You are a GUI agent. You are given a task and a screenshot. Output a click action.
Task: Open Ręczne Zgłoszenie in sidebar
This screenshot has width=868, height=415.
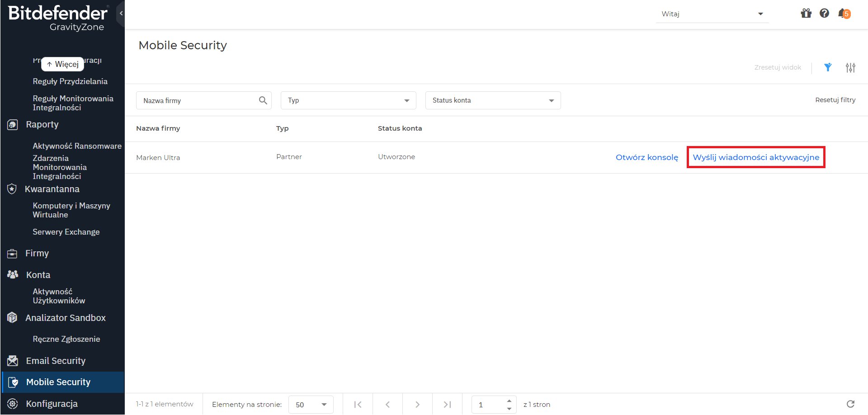[x=66, y=339]
